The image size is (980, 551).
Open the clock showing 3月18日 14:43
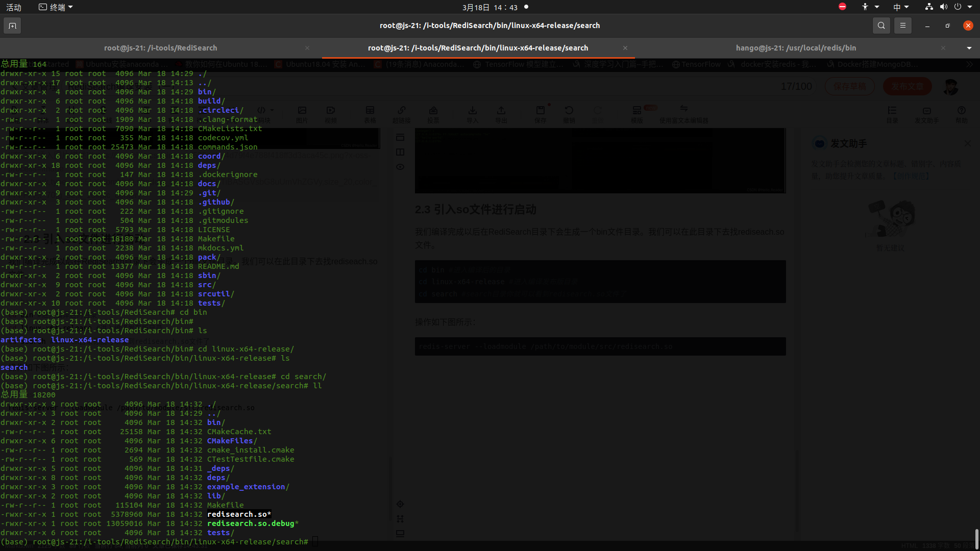(489, 7)
